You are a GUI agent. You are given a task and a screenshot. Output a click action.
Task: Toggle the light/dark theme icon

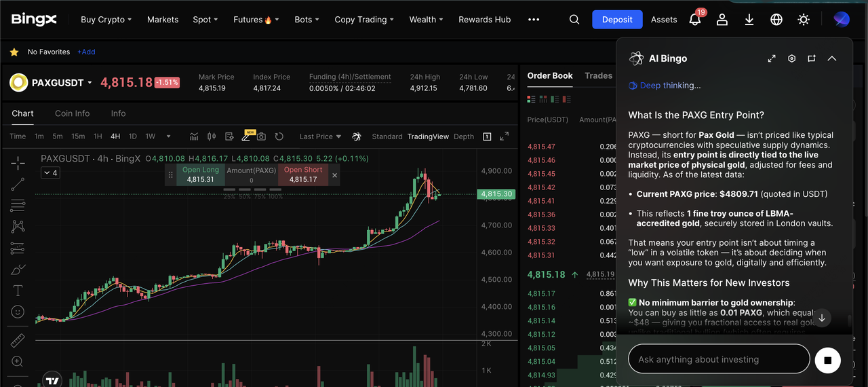804,20
